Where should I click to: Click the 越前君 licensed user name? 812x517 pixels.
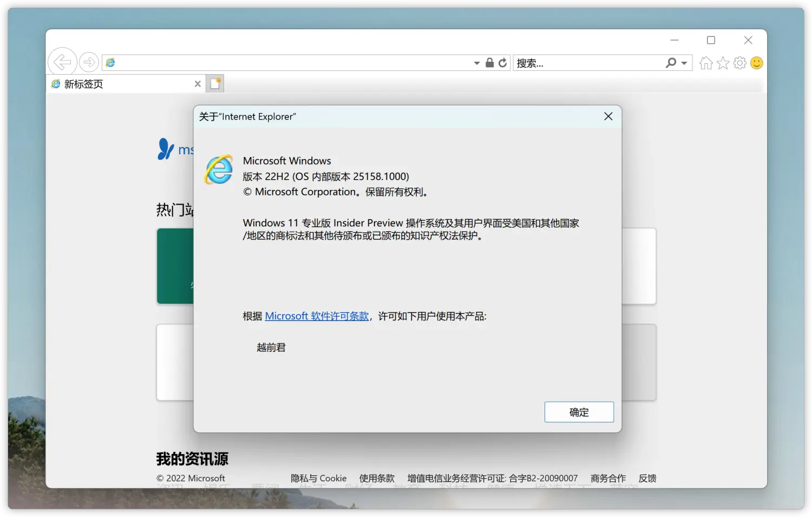[271, 348]
